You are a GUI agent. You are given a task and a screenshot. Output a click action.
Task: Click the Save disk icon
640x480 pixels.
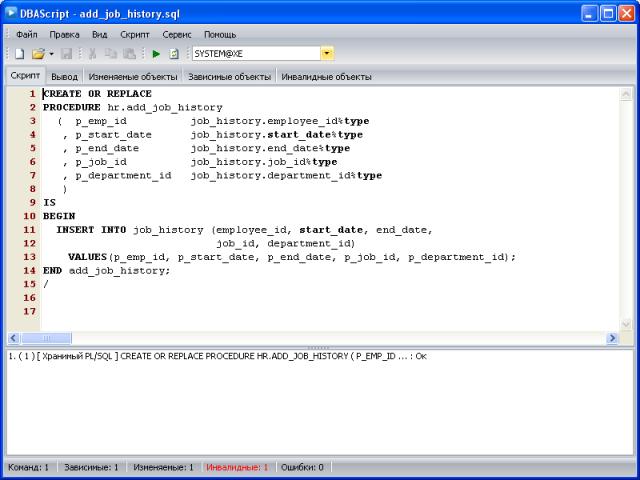tap(66, 53)
